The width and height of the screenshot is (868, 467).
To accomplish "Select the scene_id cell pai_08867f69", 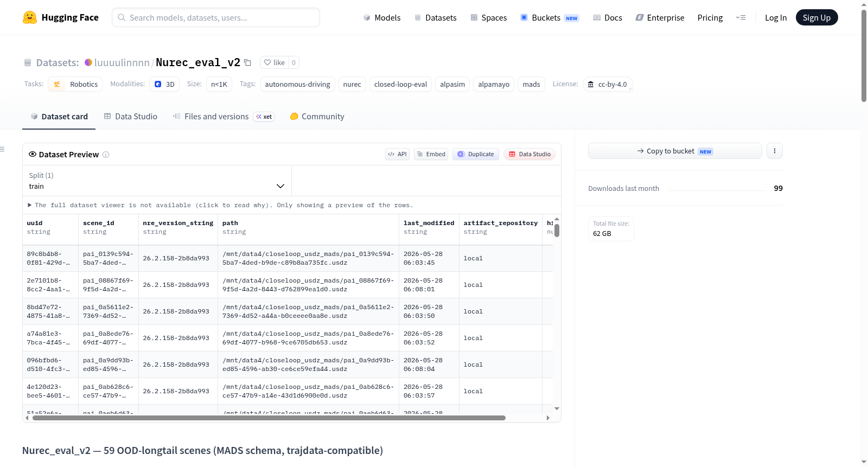I will pos(108,285).
